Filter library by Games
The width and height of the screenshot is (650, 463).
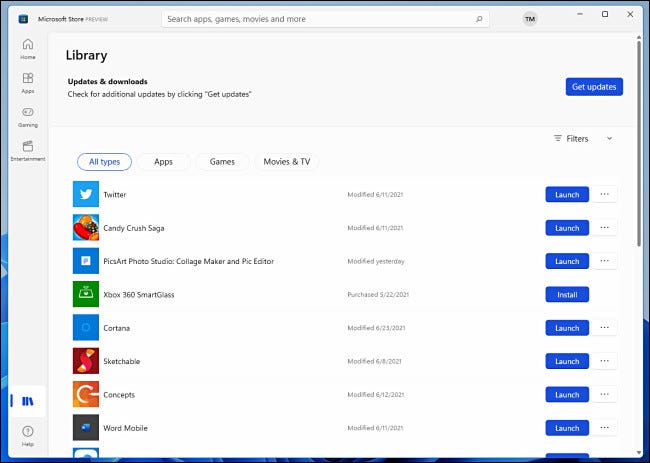pos(222,162)
